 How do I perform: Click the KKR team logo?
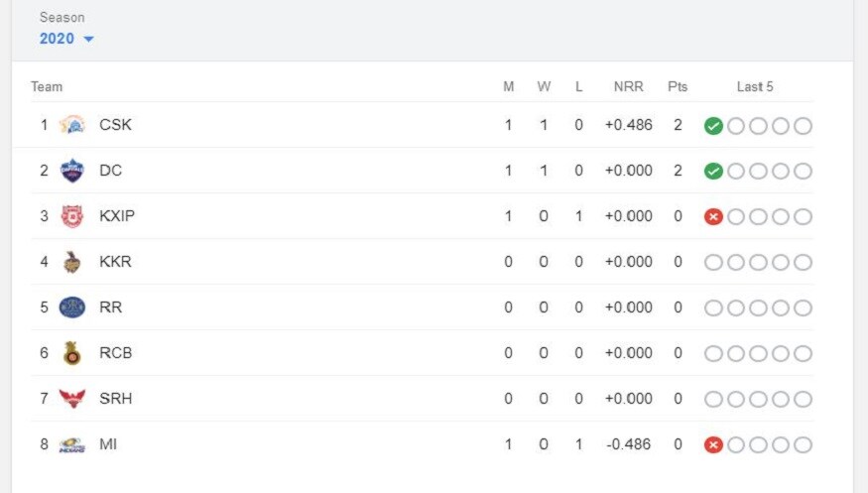pyautogui.click(x=71, y=262)
